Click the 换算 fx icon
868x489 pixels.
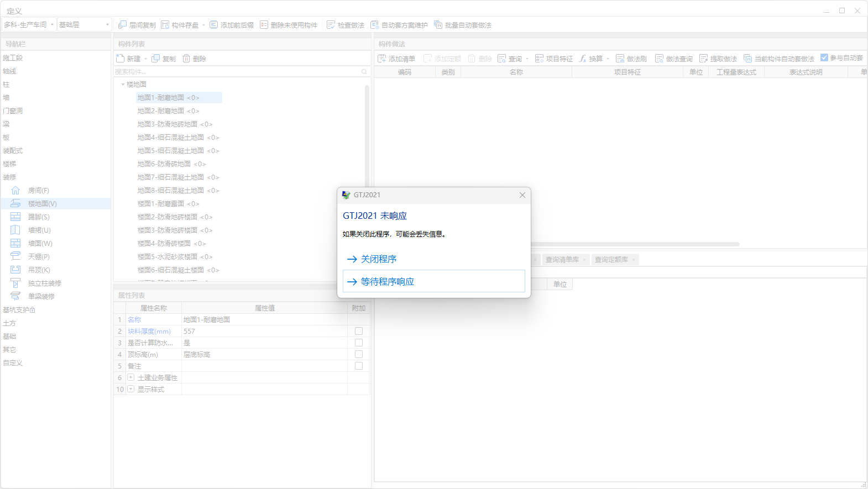tap(583, 59)
